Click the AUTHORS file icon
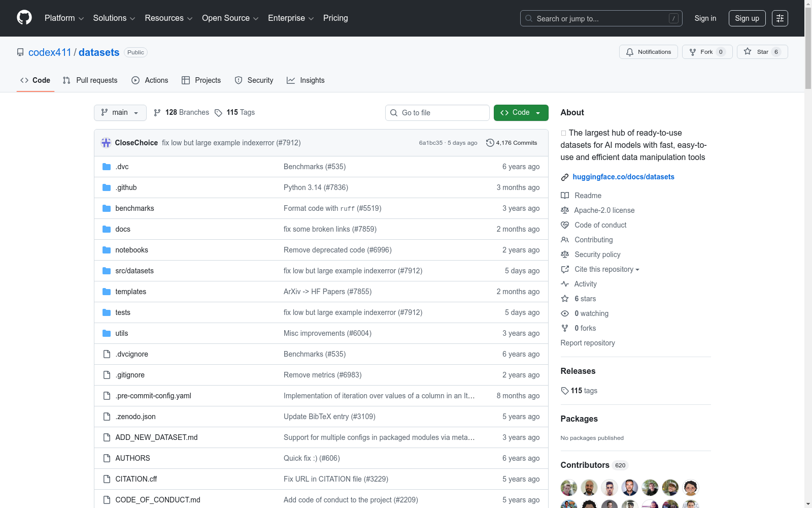 [107, 458]
